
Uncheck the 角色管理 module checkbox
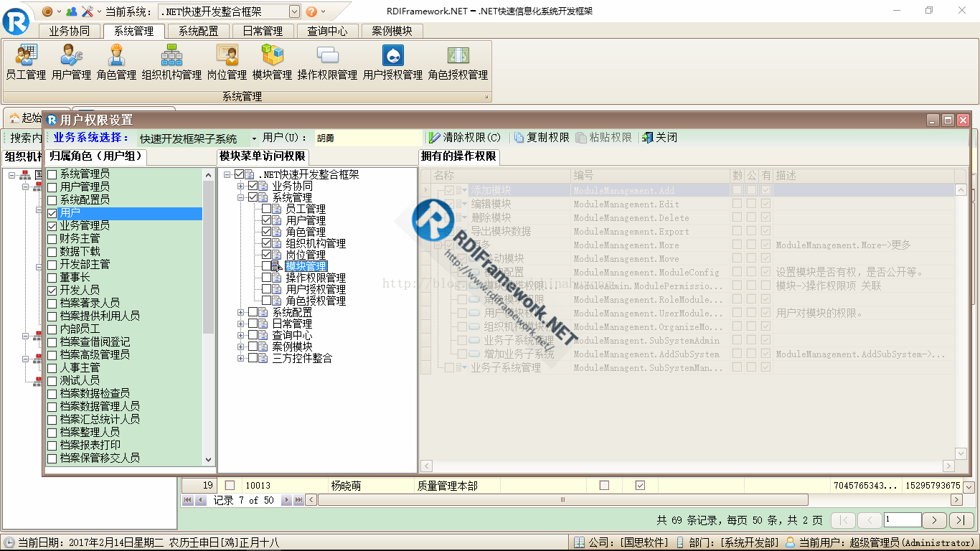click(266, 232)
